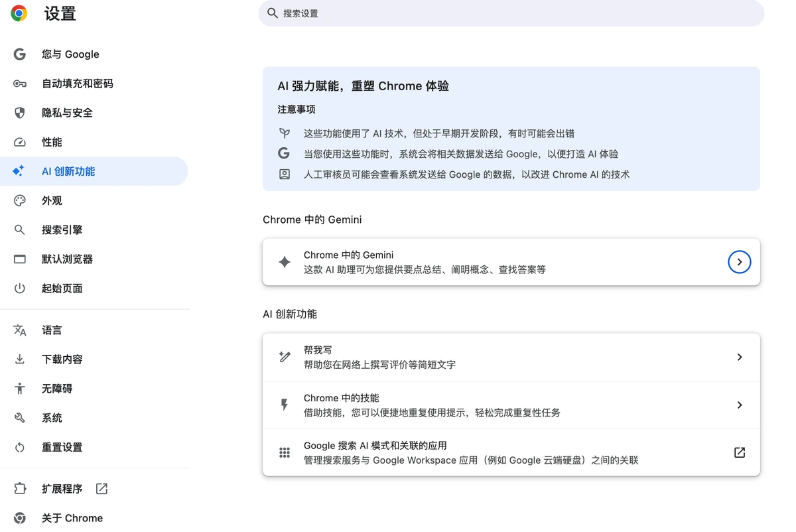Viewport: 796px width, 532px height.
Task: Click the download icon for 下载内容
Action: pos(20,360)
